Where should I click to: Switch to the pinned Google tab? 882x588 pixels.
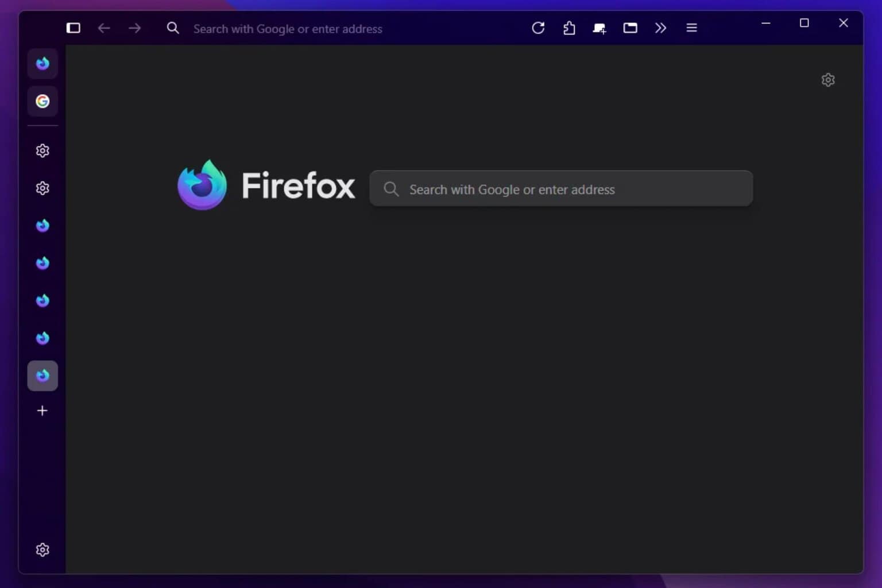pos(42,102)
